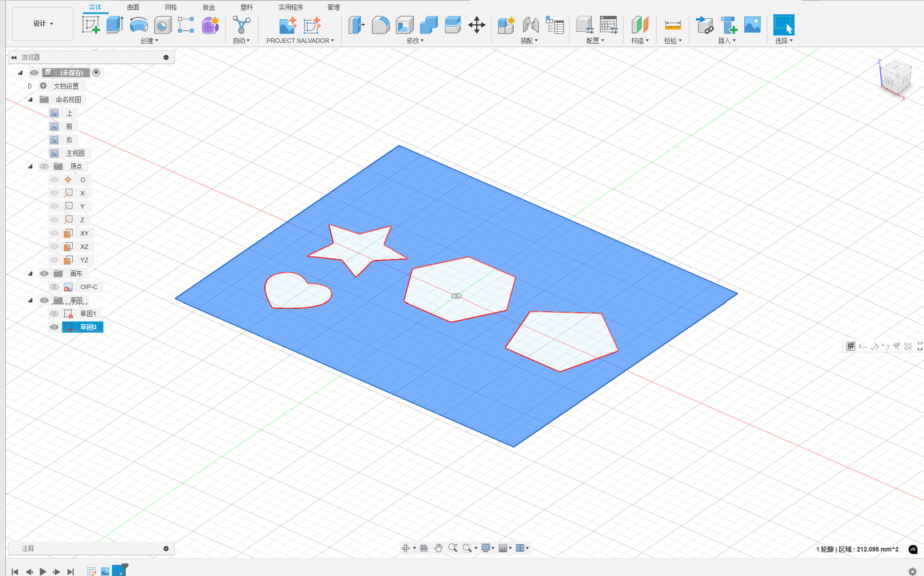924x576 pixels.
Task: Open the 设计 workspace dropdown
Action: point(43,24)
